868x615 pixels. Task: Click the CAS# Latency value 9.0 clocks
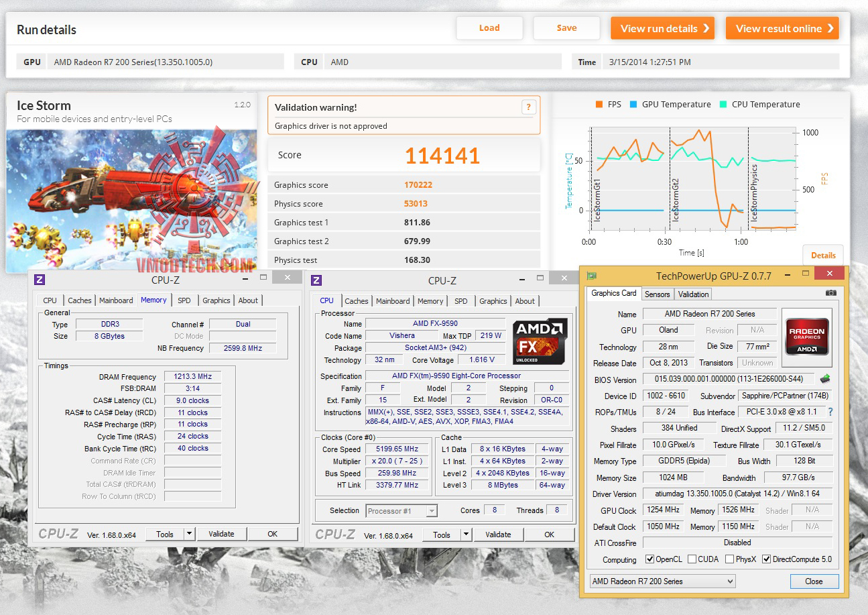192,400
